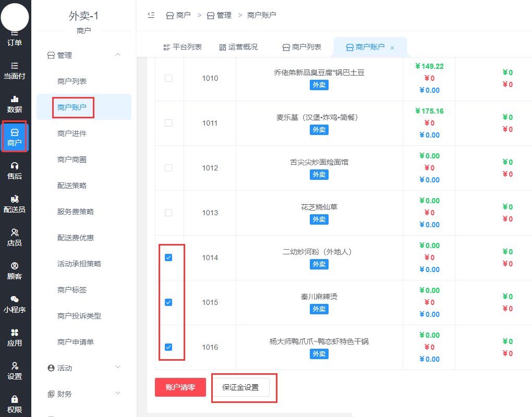Screen dimensions: 532x417
Task: Open the 配送员 courier sidebar section
Action: (x=15, y=204)
